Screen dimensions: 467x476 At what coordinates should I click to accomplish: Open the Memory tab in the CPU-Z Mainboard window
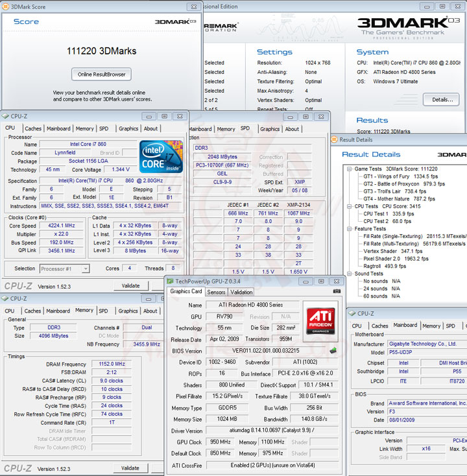point(431,326)
